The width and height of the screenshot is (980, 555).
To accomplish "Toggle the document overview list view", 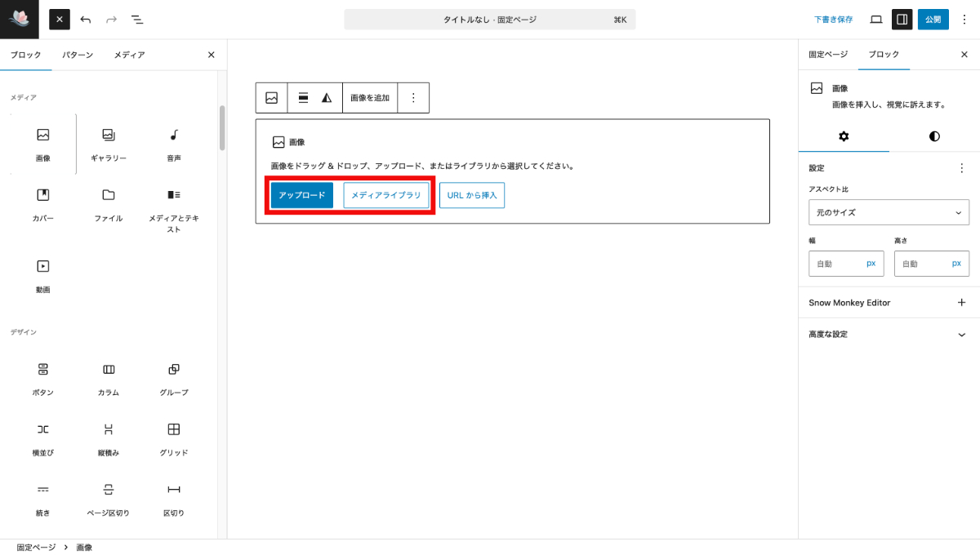I will tap(137, 19).
